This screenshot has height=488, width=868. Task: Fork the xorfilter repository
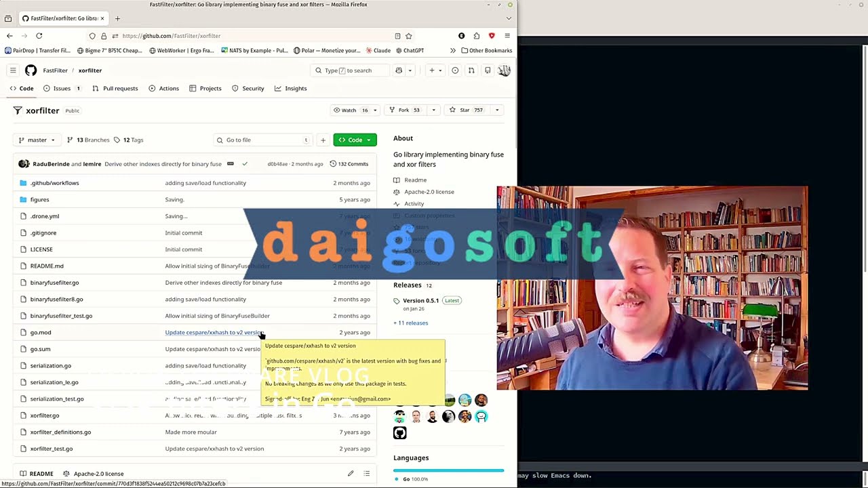405,110
